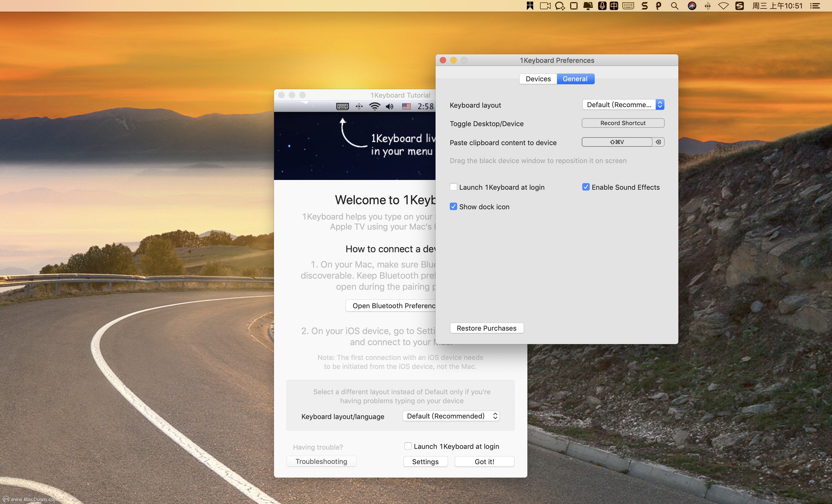Minimize the 1Keyboard Preferences window
The image size is (832, 504).
[x=453, y=60]
